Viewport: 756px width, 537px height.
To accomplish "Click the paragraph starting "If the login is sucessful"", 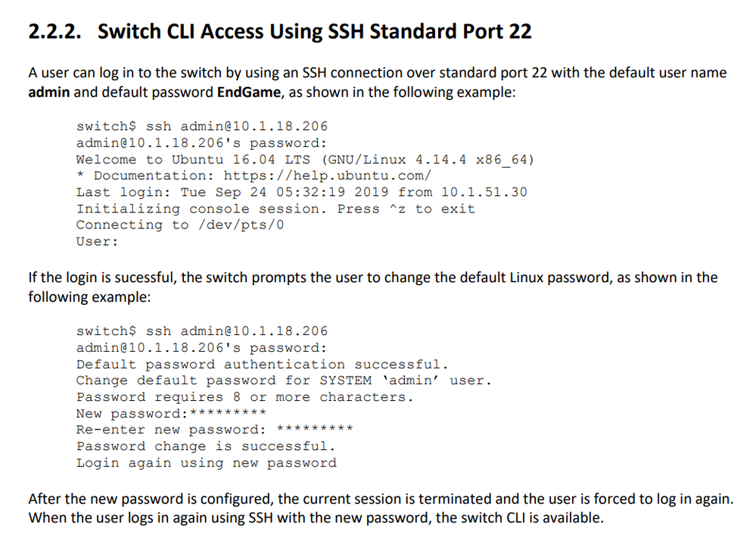I will point(372,287).
